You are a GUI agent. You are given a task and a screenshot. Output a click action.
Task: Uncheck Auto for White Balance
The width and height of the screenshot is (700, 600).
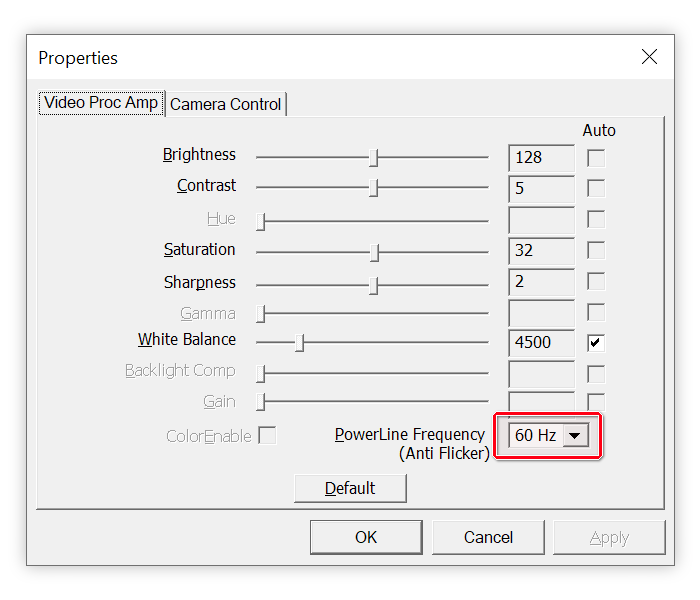coord(596,343)
